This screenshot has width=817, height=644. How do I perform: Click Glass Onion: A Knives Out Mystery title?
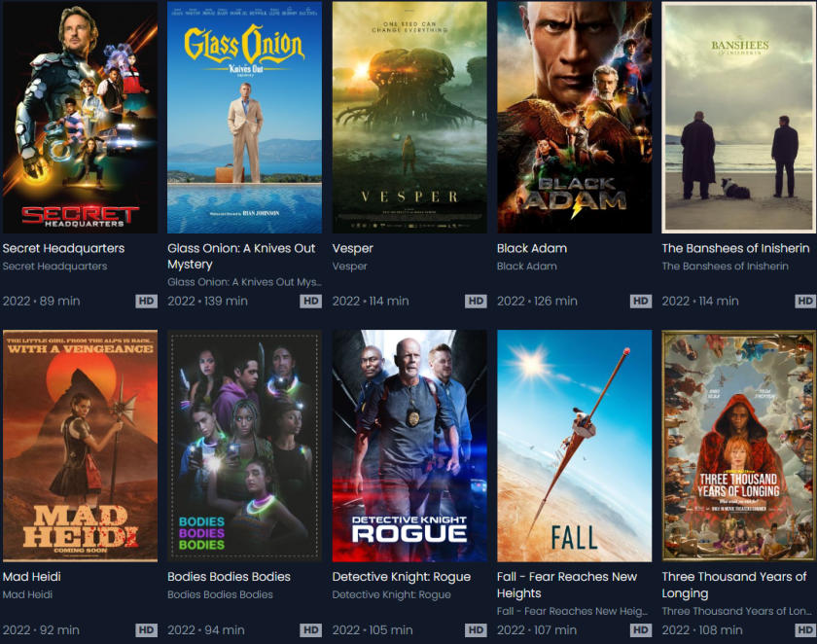click(x=241, y=257)
